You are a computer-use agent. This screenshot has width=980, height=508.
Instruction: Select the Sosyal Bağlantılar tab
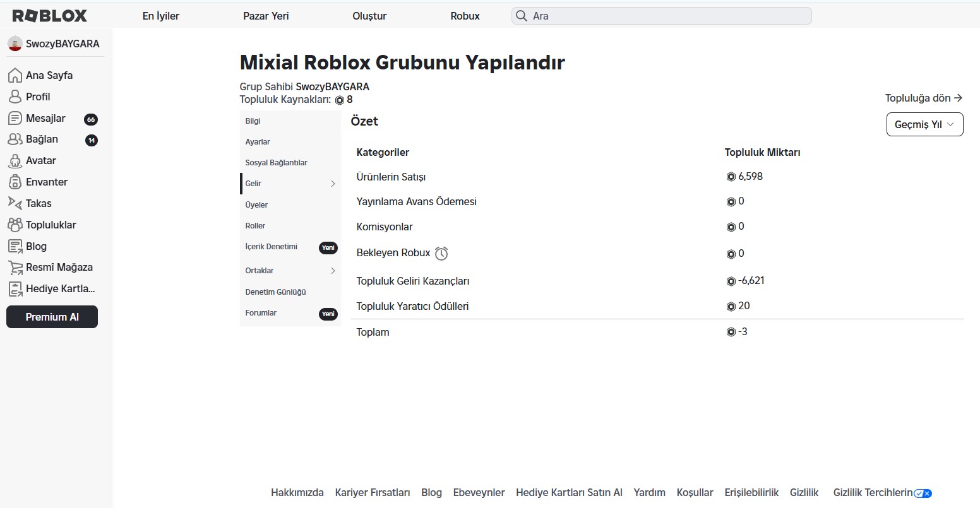click(290, 163)
